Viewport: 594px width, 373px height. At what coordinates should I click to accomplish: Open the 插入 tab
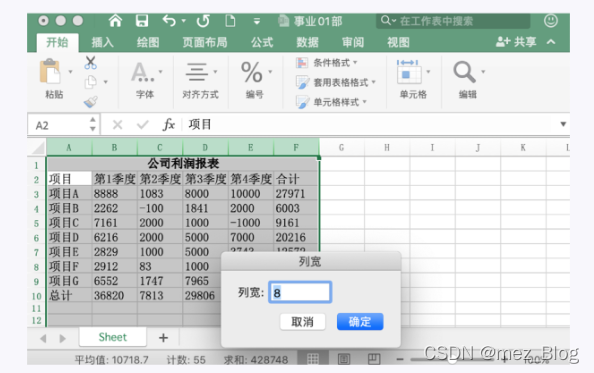coord(103,42)
